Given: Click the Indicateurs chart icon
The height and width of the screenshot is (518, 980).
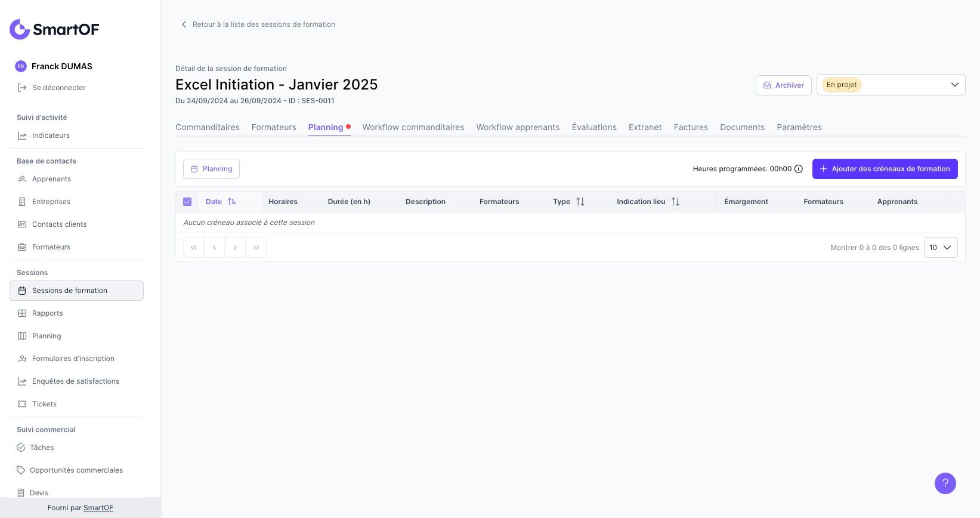Looking at the screenshot, I should coord(22,135).
